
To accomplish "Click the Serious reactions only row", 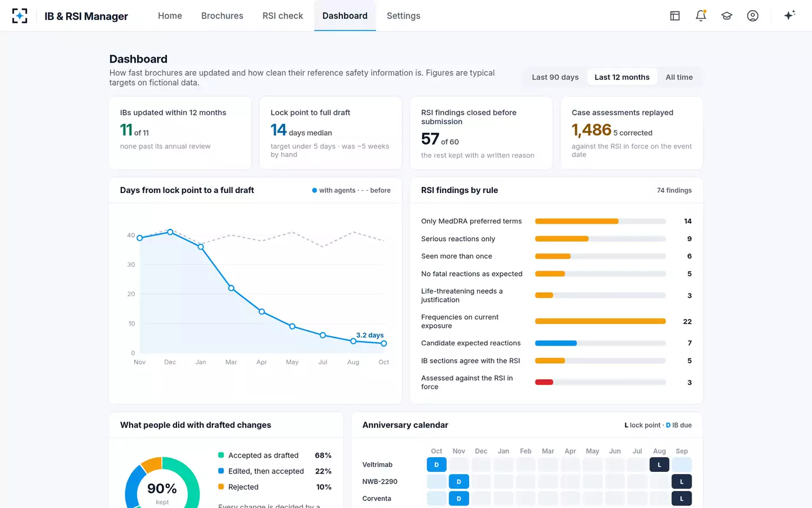I will [557, 239].
